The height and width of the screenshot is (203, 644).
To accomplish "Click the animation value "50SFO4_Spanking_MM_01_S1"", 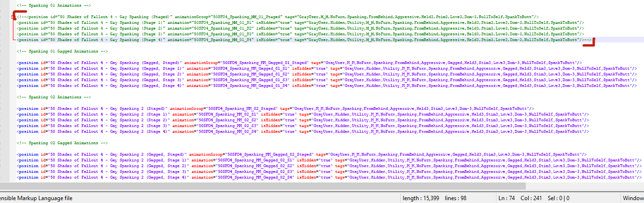I will (x=224, y=22).
